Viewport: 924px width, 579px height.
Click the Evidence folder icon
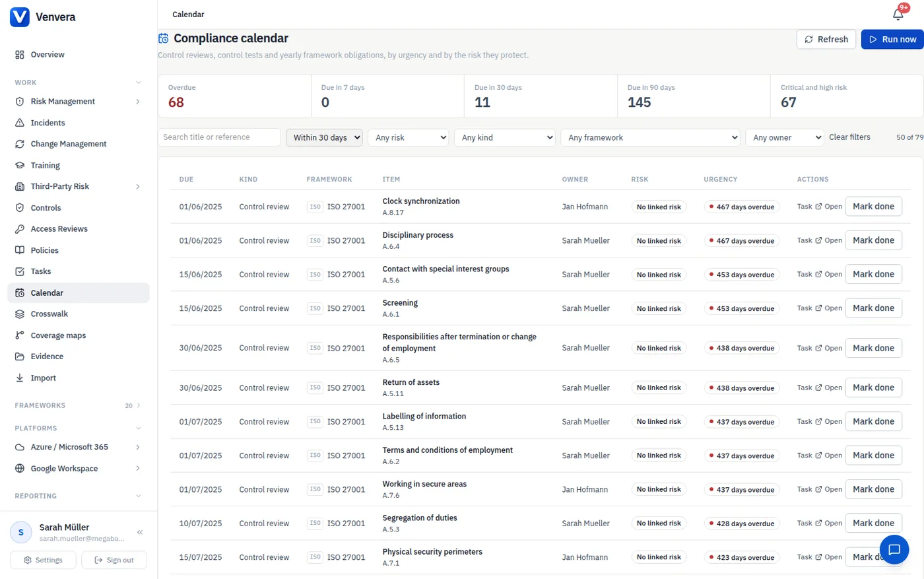(20, 357)
